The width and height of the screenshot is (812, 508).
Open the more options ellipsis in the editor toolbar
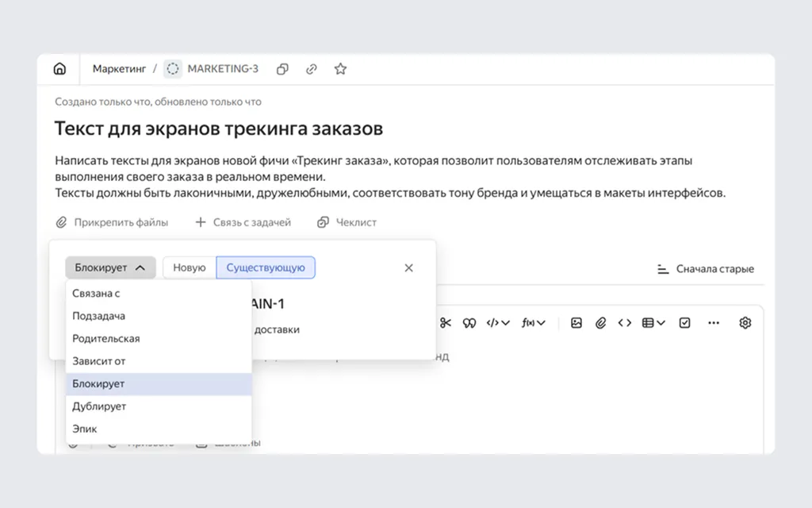pyautogui.click(x=714, y=323)
